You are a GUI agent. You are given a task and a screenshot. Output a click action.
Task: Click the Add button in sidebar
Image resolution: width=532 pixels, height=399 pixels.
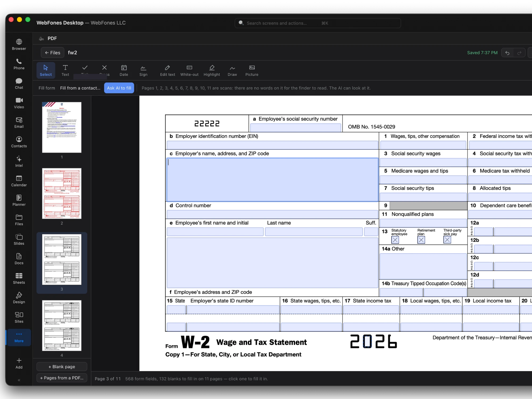coord(19,363)
